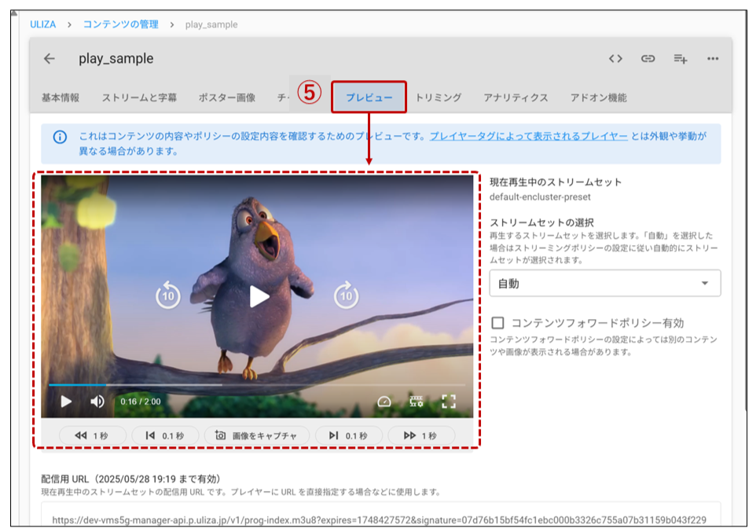Step forward 0.1 秒 button
Screen dimensions: 756x532
[349, 435]
